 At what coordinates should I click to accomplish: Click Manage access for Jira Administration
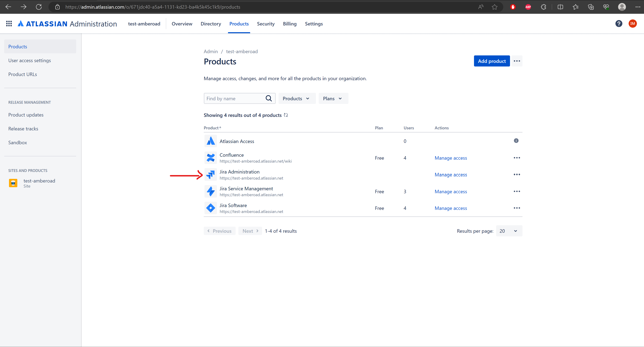point(451,175)
